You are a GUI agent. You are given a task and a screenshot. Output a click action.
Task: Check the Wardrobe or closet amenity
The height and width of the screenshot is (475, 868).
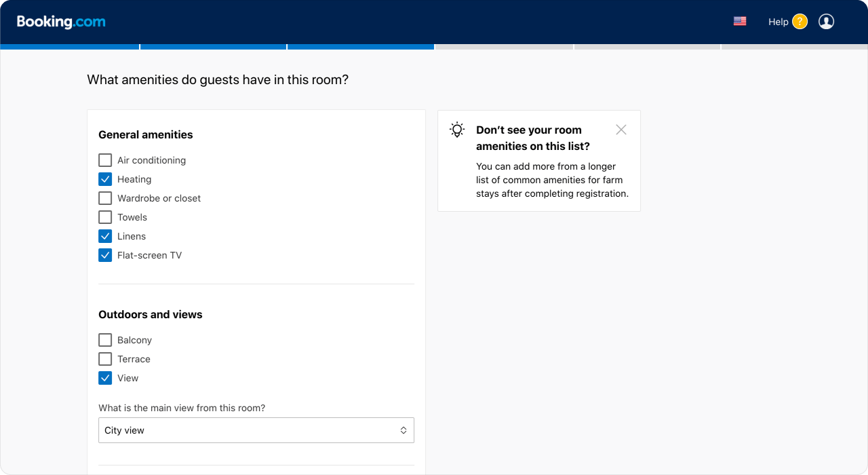(105, 198)
